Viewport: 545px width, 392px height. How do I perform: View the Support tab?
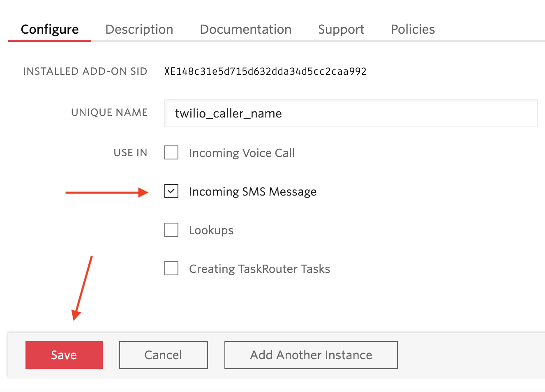pos(341,29)
